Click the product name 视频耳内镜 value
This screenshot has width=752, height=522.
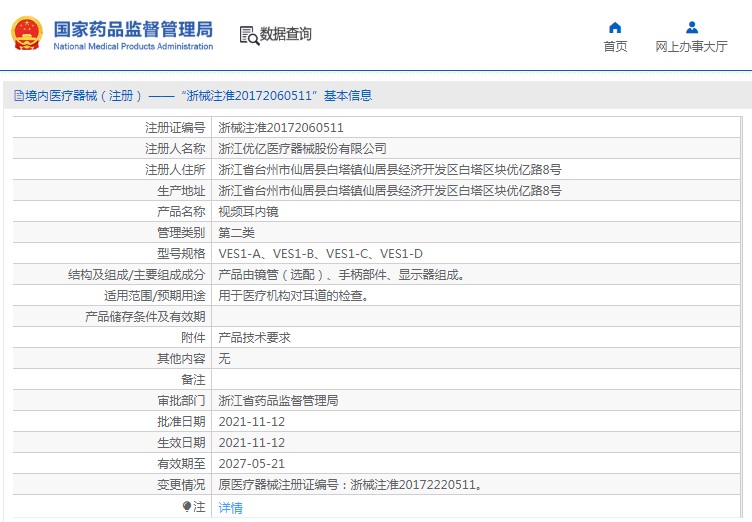click(x=248, y=212)
